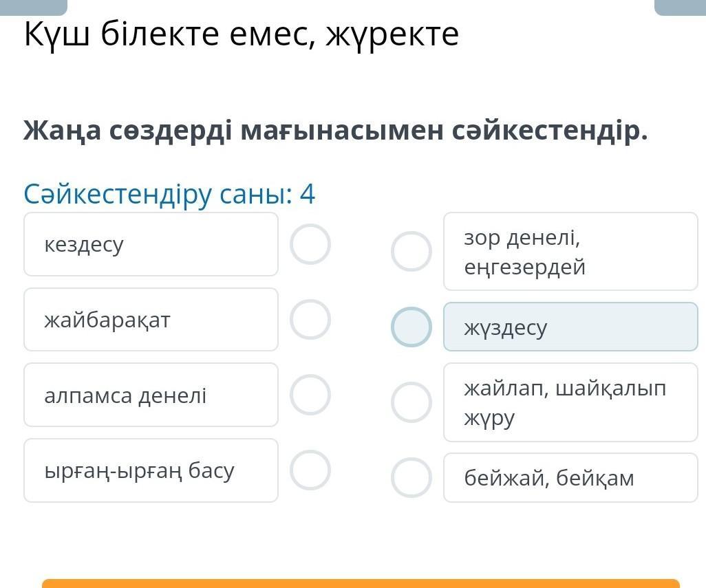Click the orange button at the bottom
Viewport: 706px width, 588px height.
click(361, 583)
